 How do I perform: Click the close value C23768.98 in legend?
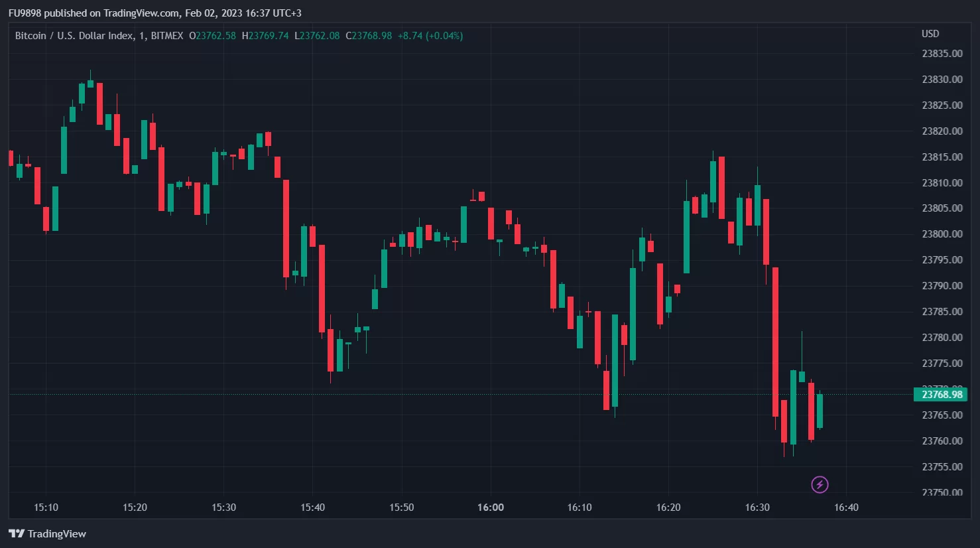pos(369,36)
